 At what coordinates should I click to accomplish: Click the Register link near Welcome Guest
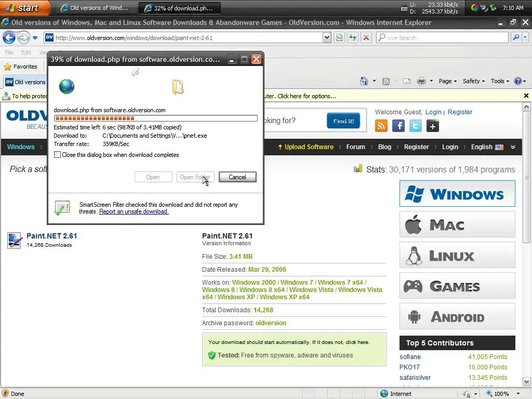point(460,112)
